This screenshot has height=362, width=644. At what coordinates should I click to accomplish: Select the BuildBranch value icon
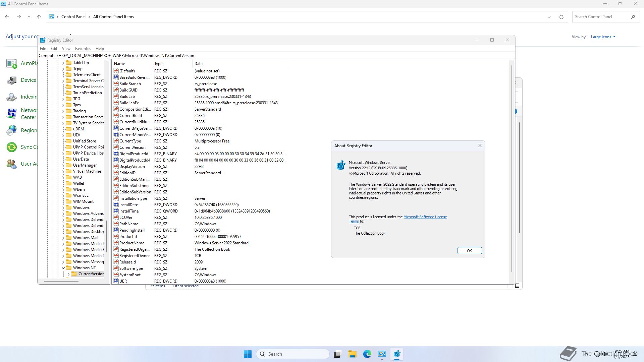[116, 84]
